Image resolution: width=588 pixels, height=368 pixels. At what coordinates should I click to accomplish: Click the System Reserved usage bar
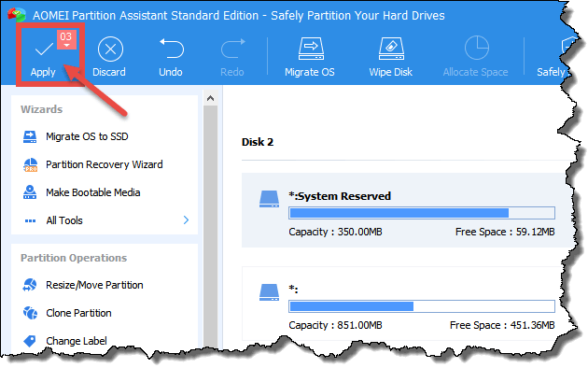point(422,213)
